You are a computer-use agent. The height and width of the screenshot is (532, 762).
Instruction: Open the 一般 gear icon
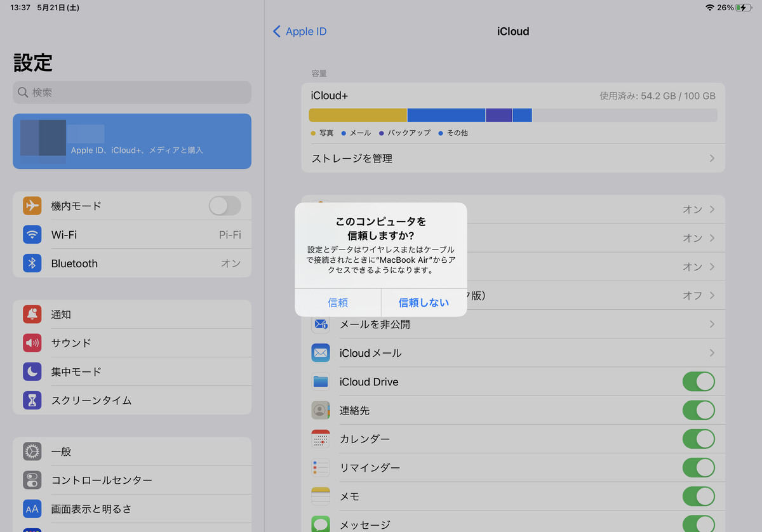(32, 451)
